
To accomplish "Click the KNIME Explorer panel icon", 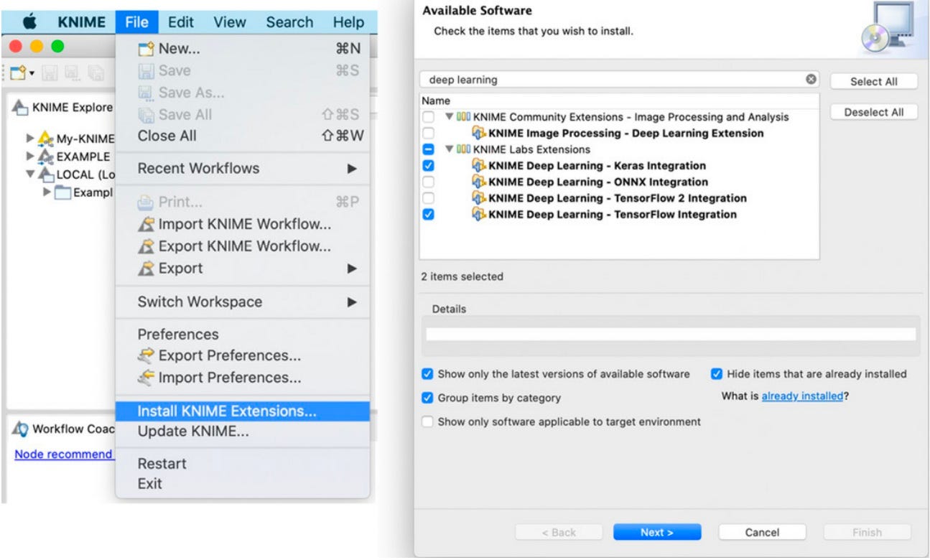I will click(x=21, y=108).
